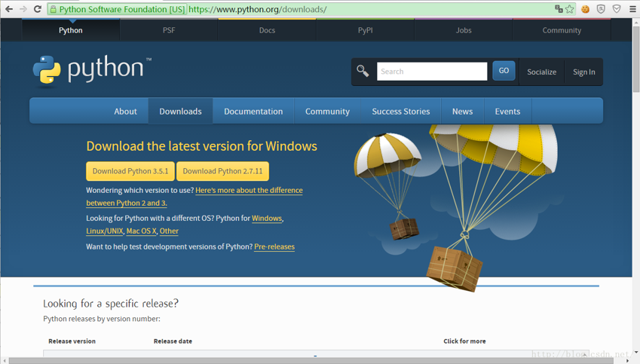Image resolution: width=640 pixels, height=364 pixels.
Task: Click the address bar URL
Action: pos(258,9)
